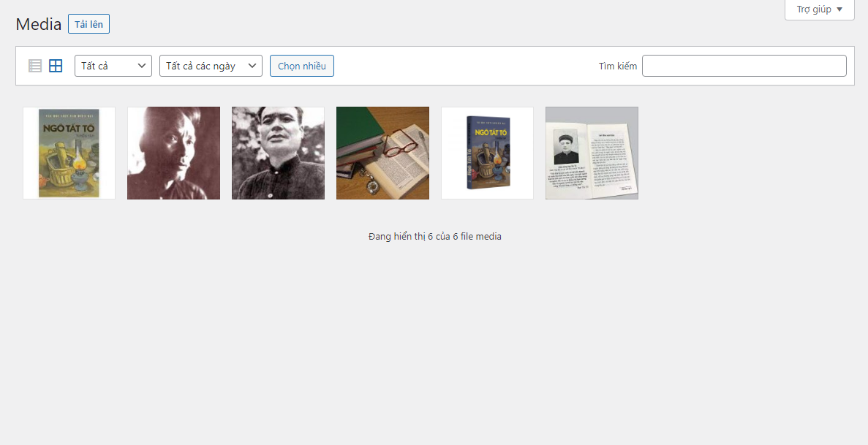This screenshot has height=445, width=868.
Task: Click the Tìm kiếm label text
Action: 617,66
